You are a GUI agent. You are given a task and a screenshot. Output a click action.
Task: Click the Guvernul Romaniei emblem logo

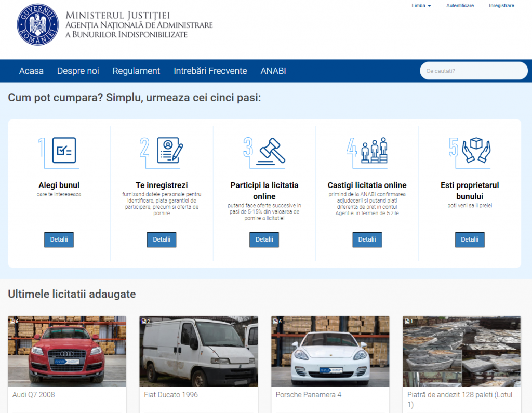37,24
